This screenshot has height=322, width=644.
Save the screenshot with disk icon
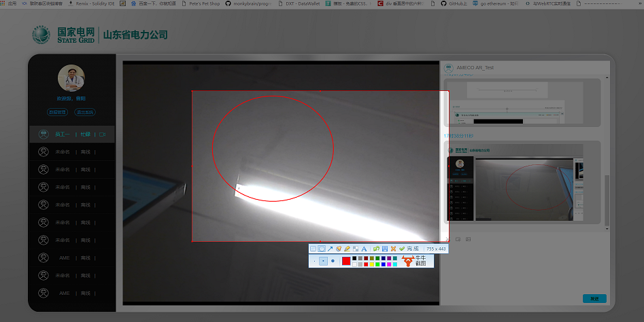(x=385, y=249)
